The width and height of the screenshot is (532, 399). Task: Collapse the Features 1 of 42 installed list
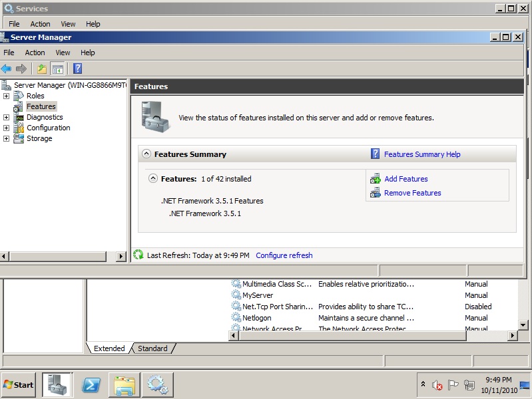[153, 178]
